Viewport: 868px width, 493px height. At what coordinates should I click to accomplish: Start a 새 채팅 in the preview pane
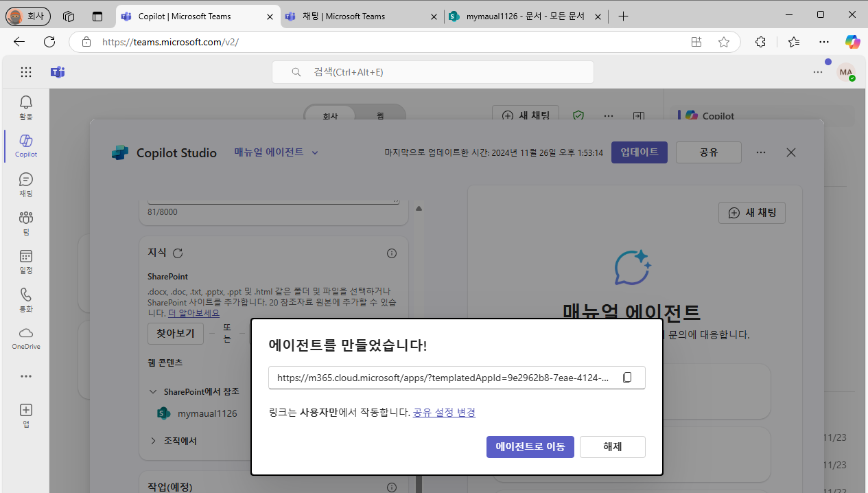click(x=752, y=213)
